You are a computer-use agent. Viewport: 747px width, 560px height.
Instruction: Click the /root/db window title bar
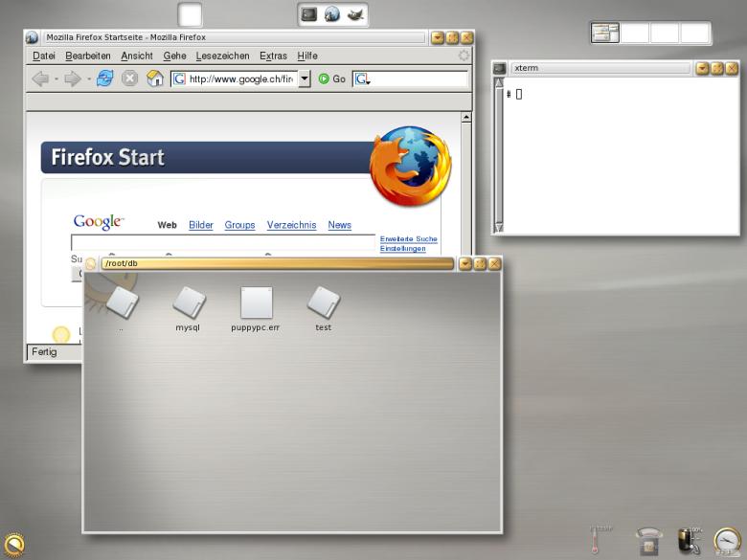tap(278, 263)
